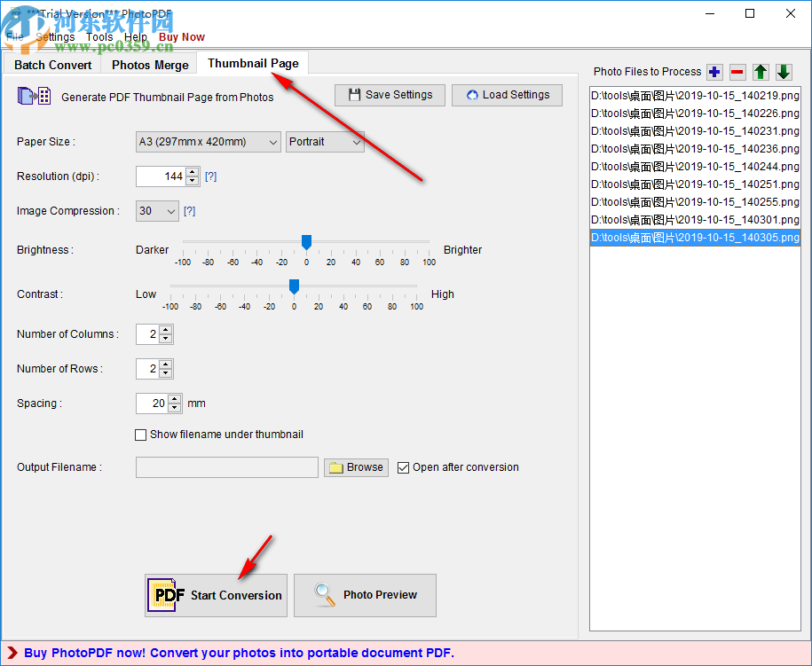The image size is (812, 666).
Task: Click the Buy Now menu item
Action: point(181,36)
